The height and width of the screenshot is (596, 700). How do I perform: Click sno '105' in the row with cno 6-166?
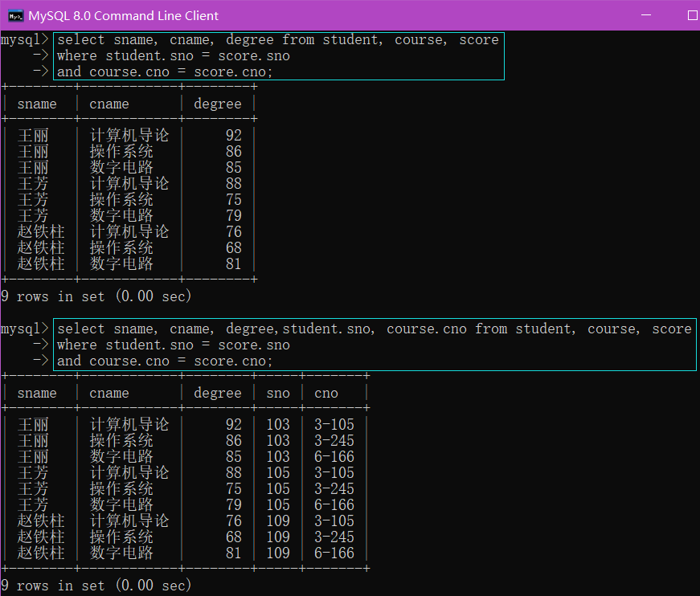(x=278, y=504)
